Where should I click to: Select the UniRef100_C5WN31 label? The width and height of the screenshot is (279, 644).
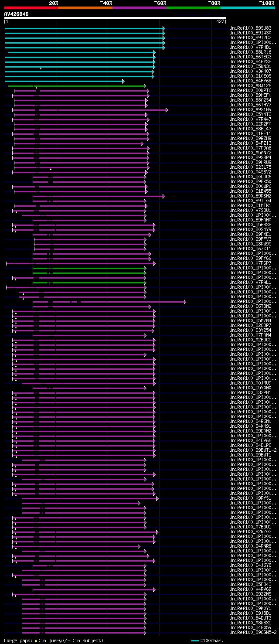click(x=250, y=67)
